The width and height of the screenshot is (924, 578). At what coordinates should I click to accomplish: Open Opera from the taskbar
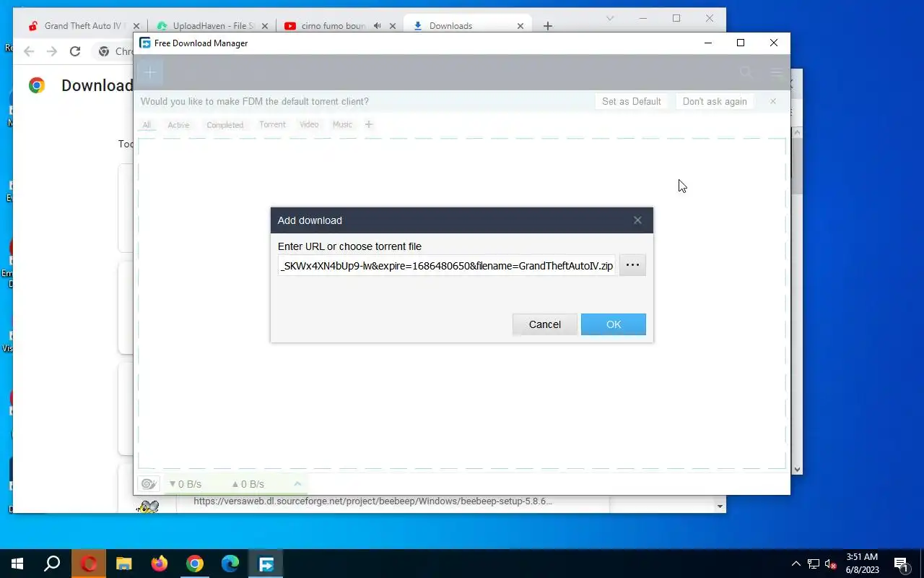pyautogui.click(x=89, y=564)
